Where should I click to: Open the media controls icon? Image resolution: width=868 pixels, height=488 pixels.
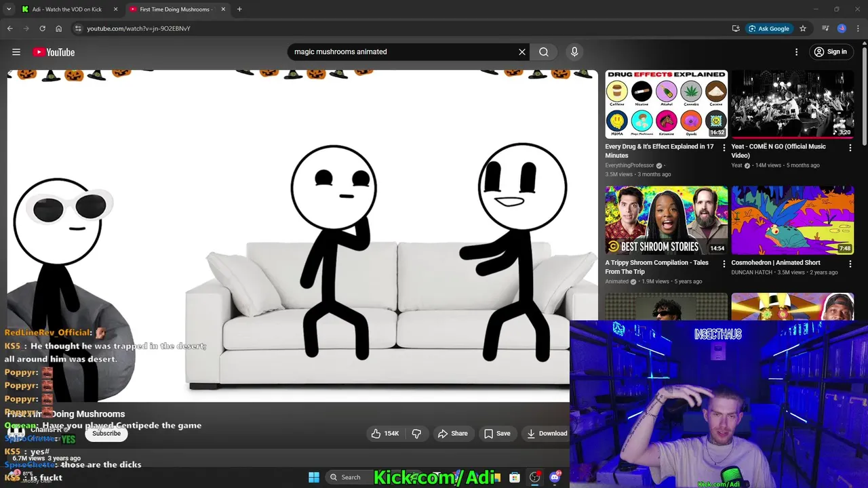point(825,28)
